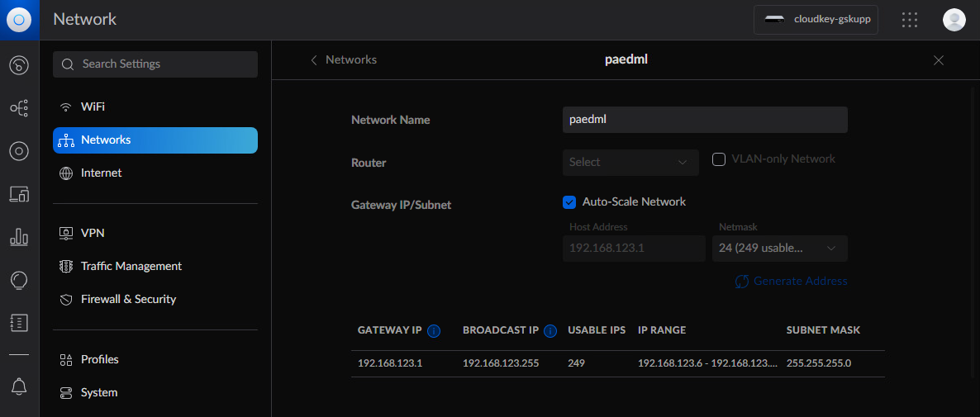Open the notifications bell icon
Screen dimensions: 980x417
coord(19,386)
